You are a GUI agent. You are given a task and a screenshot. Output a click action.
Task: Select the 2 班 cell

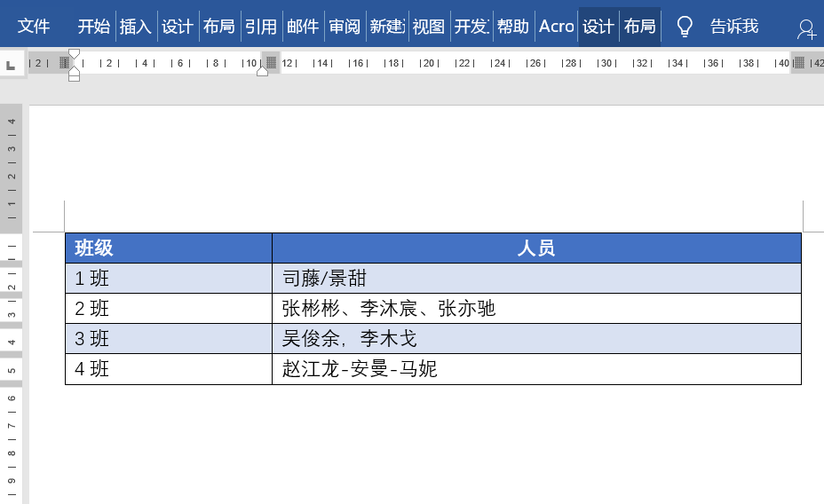[x=169, y=309]
